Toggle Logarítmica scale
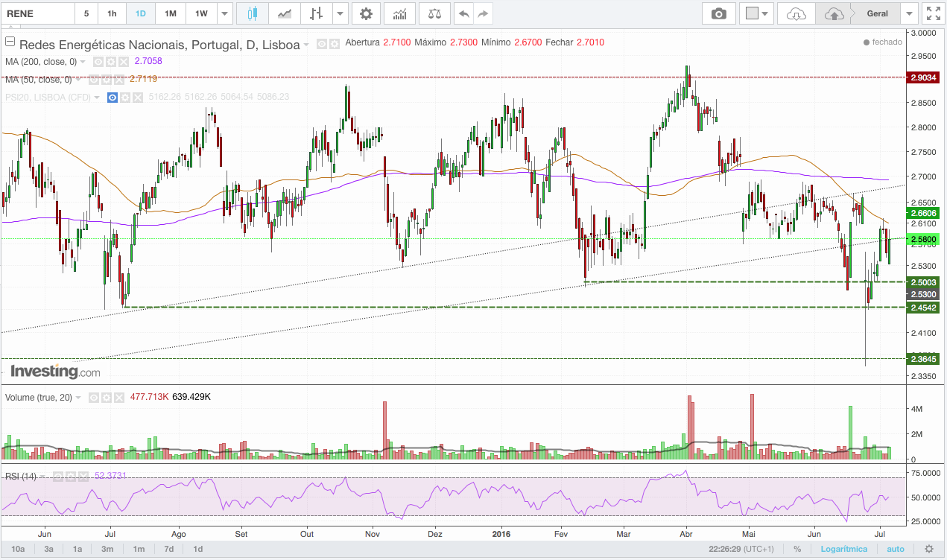Screen dimensions: 947x560 [844, 549]
